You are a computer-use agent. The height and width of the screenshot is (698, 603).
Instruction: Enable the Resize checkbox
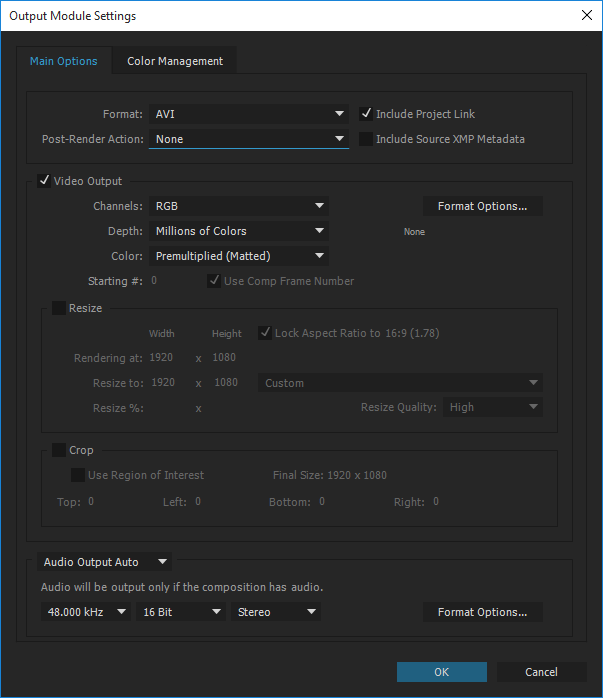click(x=59, y=308)
